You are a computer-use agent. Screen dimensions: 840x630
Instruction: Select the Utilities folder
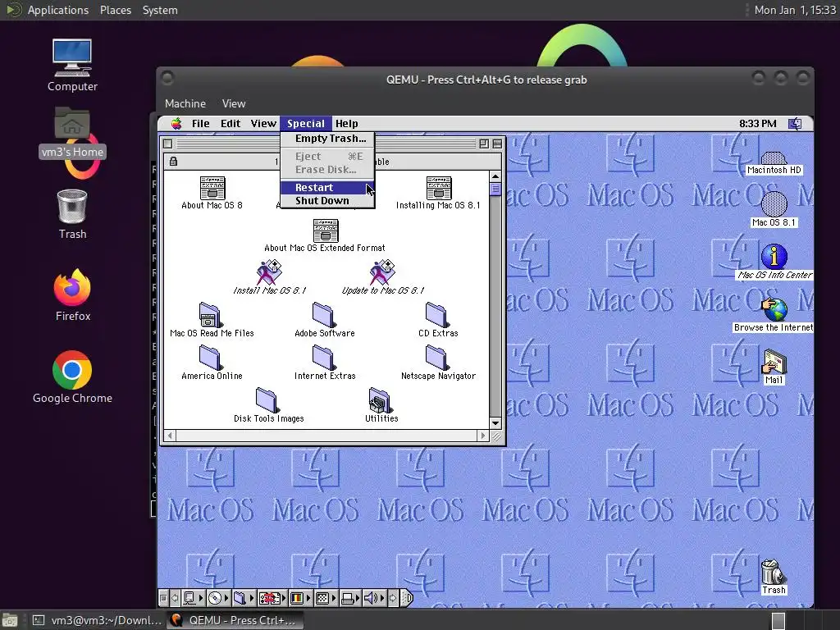pos(381,405)
